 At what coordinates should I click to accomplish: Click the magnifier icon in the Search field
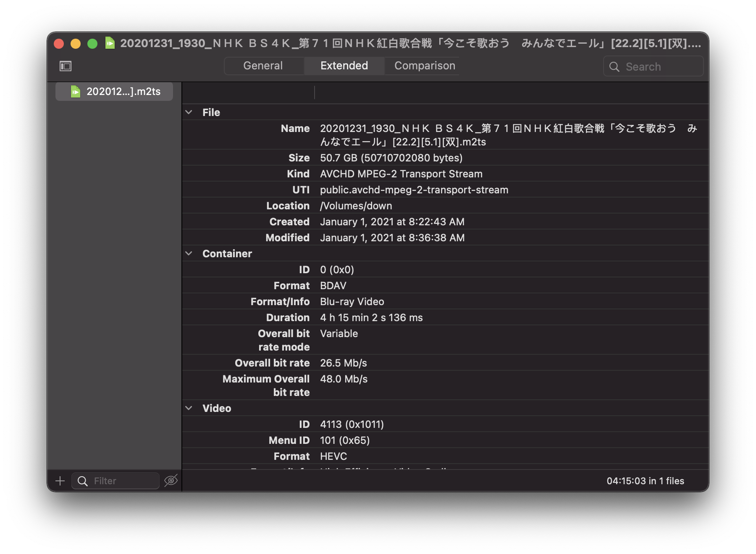[614, 67]
